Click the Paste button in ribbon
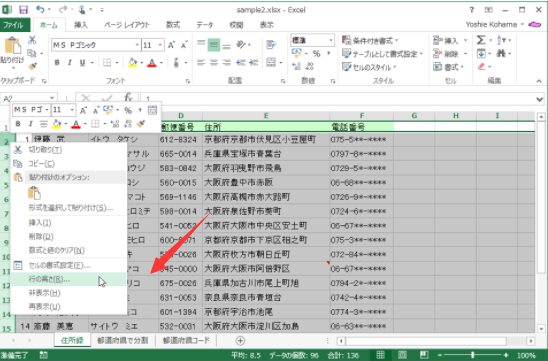This screenshot has height=361, width=548. 12,51
